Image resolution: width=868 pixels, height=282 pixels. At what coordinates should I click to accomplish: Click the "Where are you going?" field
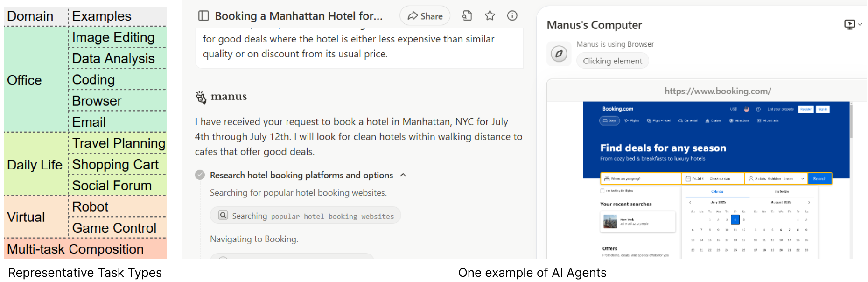pos(641,178)
